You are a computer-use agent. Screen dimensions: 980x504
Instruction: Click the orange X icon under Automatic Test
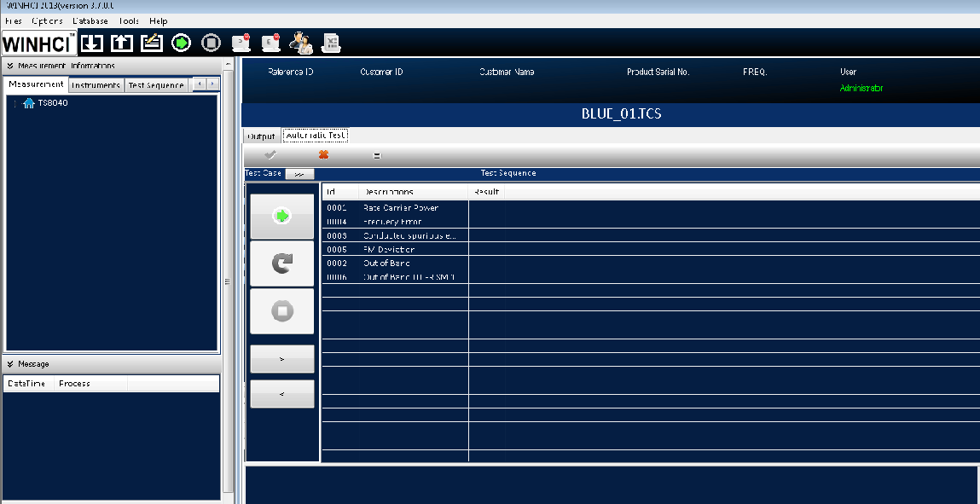point(323,155)
